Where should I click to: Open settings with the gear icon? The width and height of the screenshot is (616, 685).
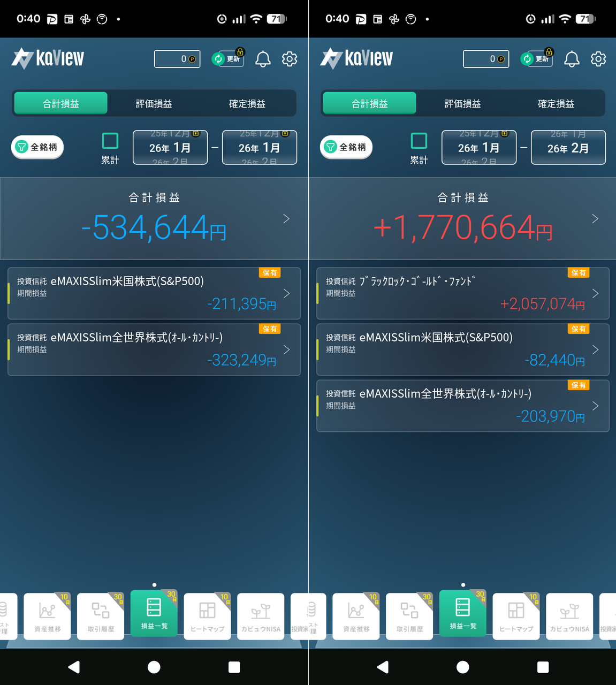(x=290, y=59)
